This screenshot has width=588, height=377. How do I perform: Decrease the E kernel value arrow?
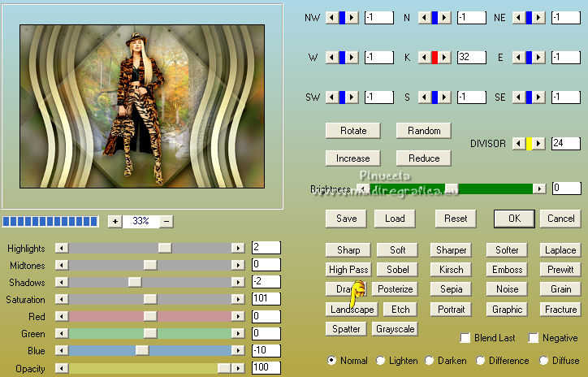(x=519, y=58)
